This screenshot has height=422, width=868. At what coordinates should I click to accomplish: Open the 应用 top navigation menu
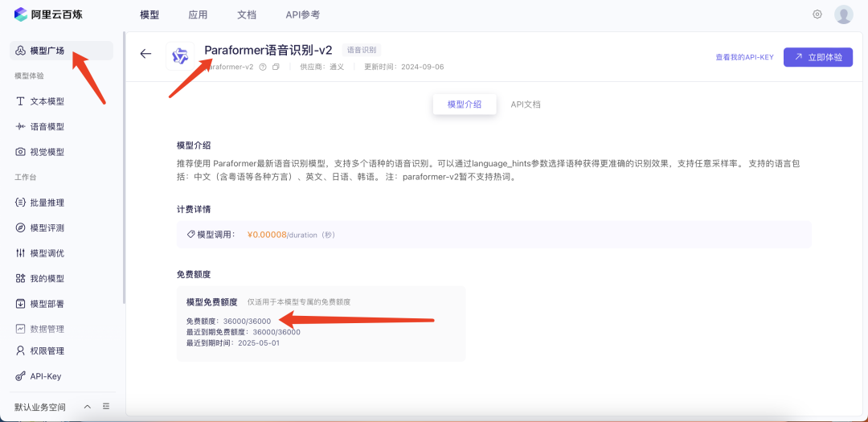[198, 14]
